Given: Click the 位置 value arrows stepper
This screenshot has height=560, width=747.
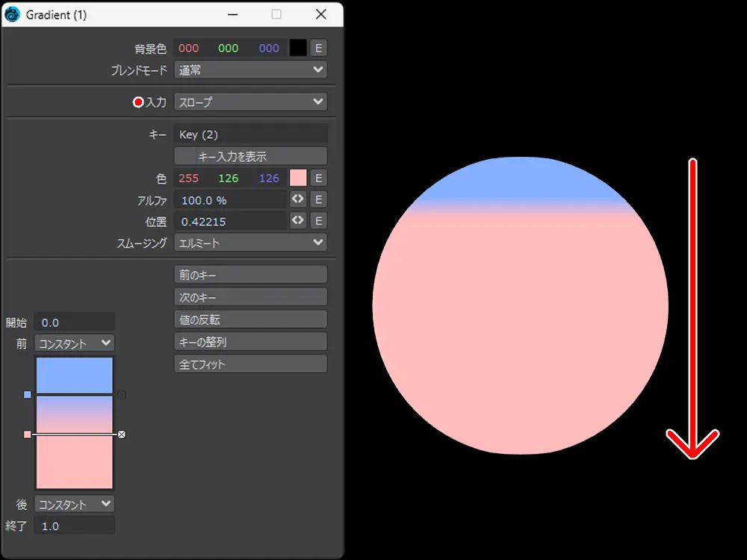Looking at the screenshot, I should 298,220.
